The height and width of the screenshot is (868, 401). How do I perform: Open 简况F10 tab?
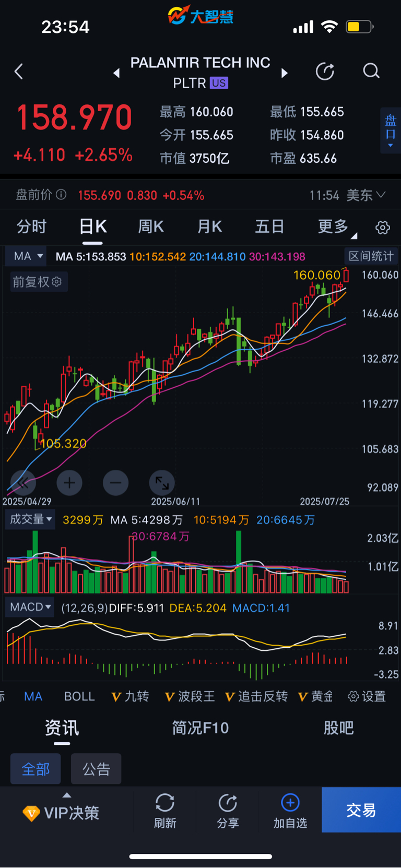[x=200, y=728]
